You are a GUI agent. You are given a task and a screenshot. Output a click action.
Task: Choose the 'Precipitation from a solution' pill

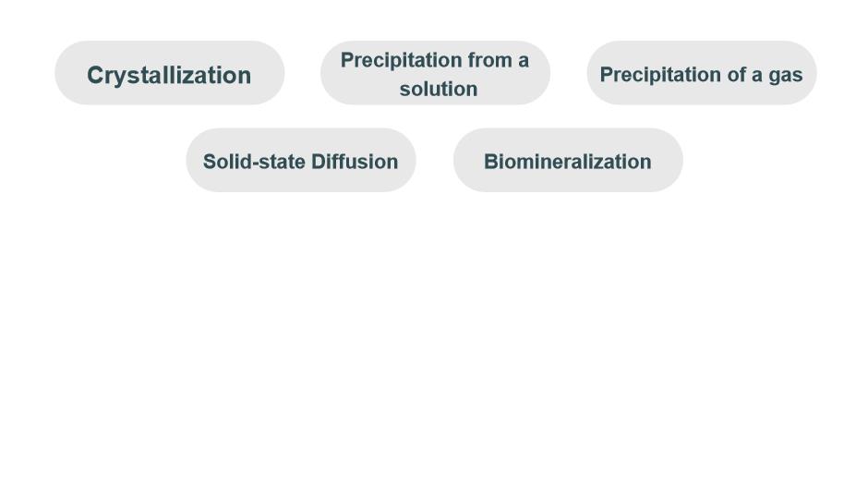(x=435, y=73)
